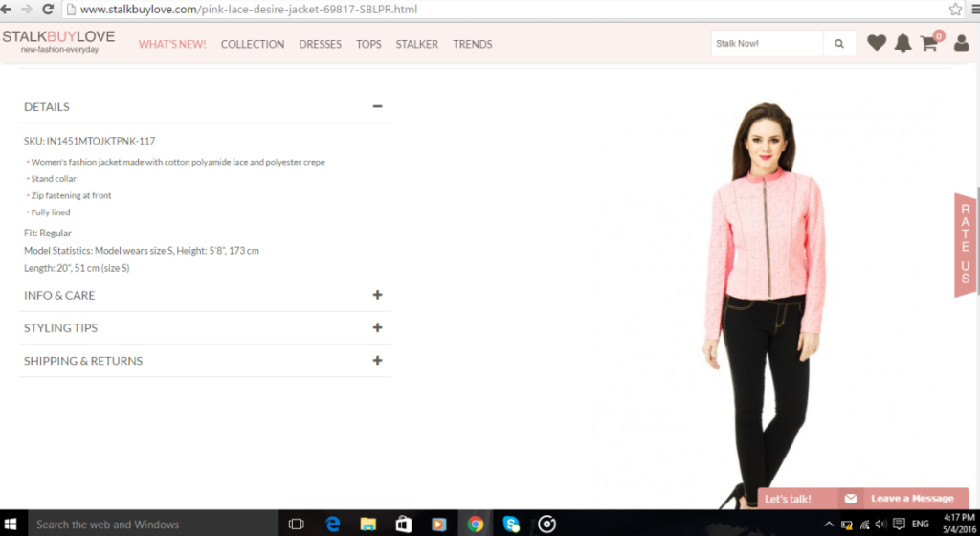Click the Stalk Now! search field

pos(767,44)
